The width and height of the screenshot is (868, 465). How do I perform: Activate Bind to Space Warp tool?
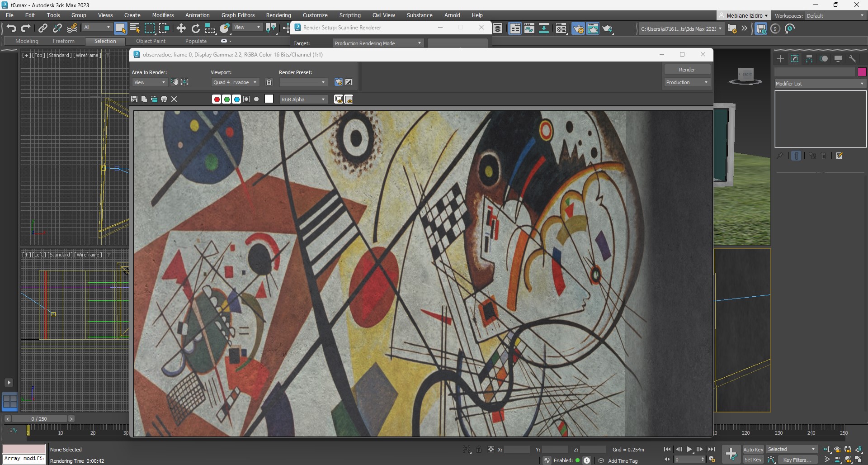click(72, 28)
